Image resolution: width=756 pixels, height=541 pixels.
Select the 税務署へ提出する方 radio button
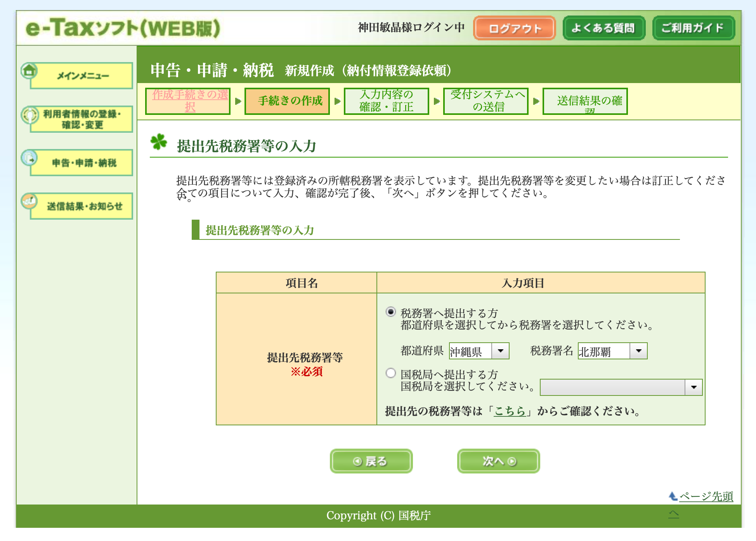(391, 312)
